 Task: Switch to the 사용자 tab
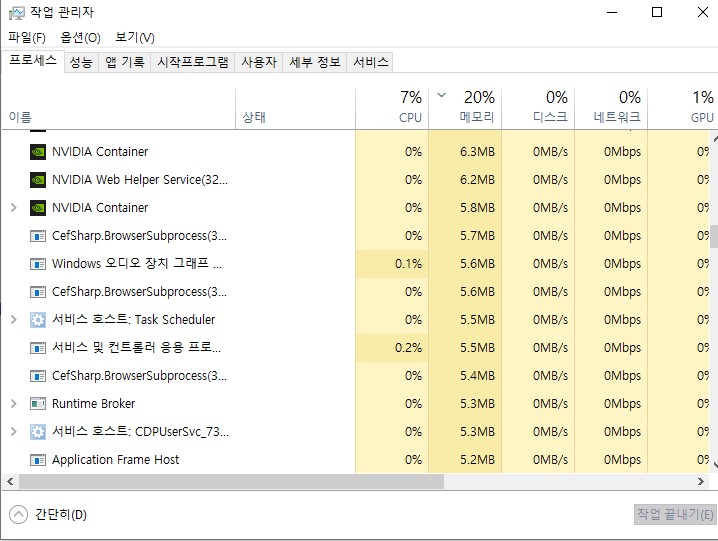[x=259, y=62]
